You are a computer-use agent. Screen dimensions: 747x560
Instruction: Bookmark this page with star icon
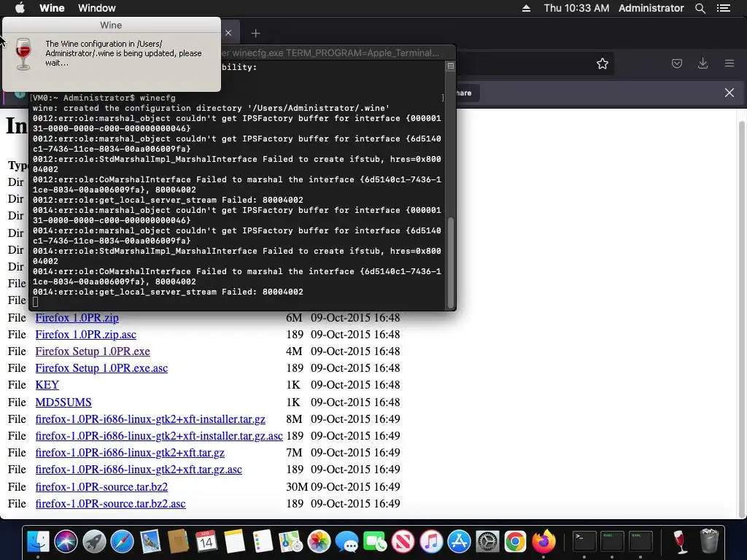[602, 64]
